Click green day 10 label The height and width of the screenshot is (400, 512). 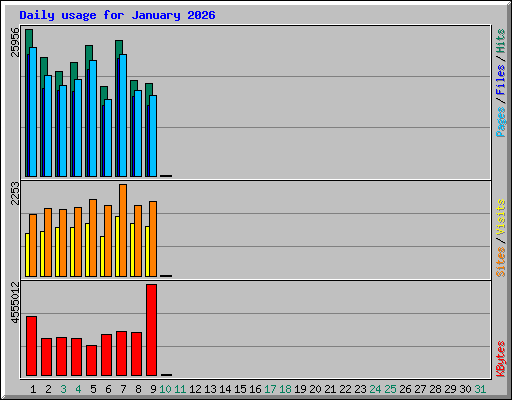click(x=165, y=389)
